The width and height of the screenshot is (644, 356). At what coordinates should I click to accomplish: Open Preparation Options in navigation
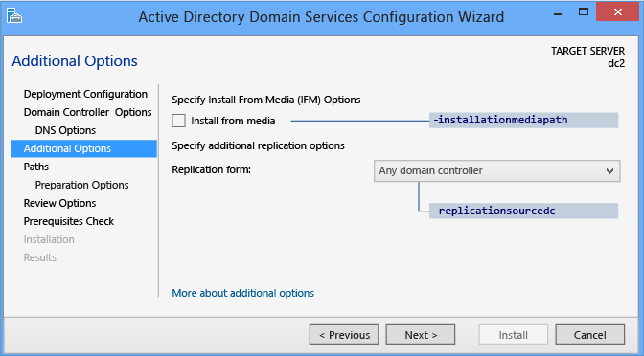pyautogui.click(x=81, y=185)
